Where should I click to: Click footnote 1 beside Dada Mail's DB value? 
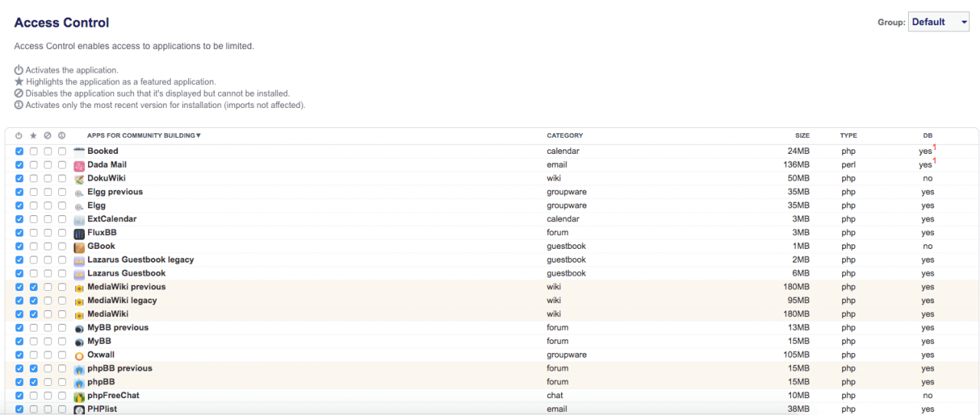935,161
